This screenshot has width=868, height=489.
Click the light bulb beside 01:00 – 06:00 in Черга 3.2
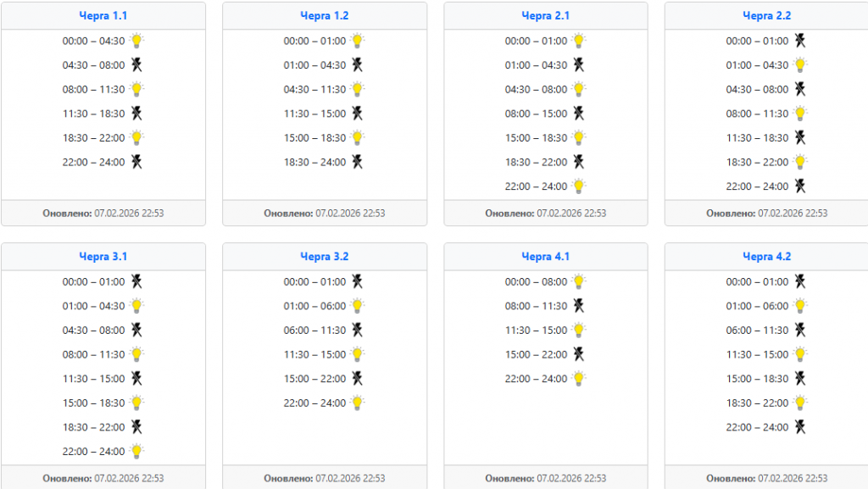coord(359,305)
